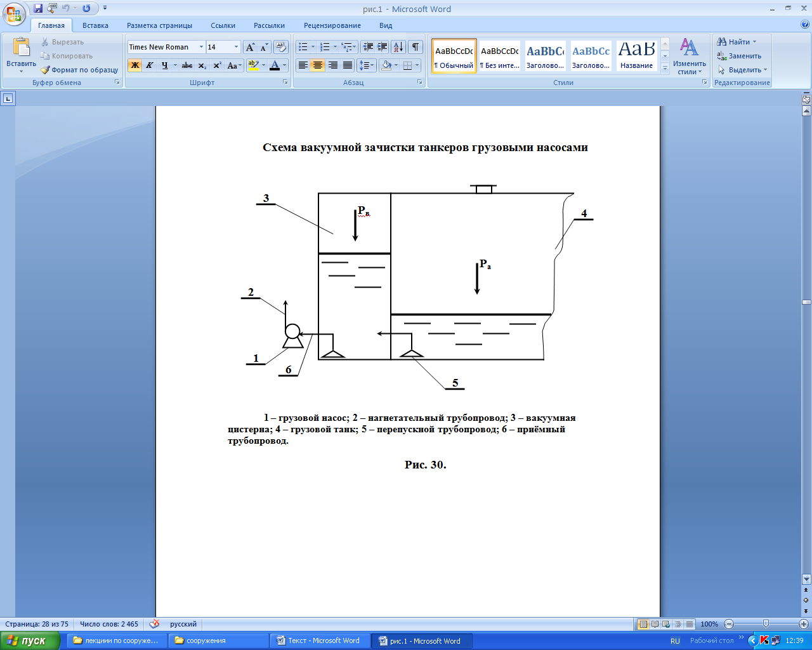Switch to draft view icon in status bar

[689, 624]
